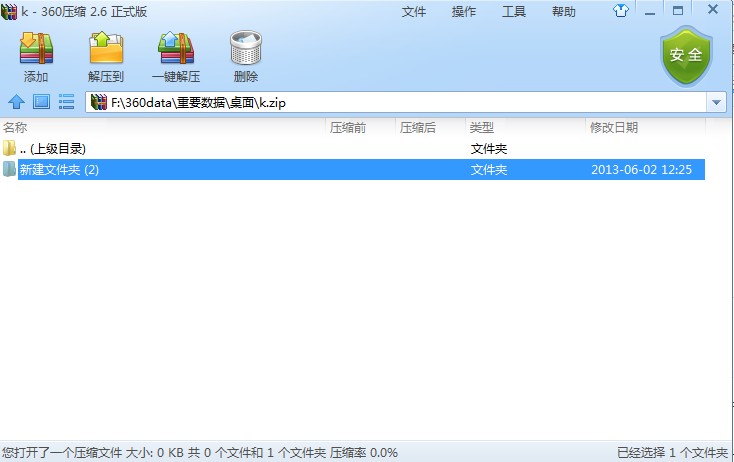Select the .. (上级目录) row
The image size is (734, 462).
[x=352, y=149]
